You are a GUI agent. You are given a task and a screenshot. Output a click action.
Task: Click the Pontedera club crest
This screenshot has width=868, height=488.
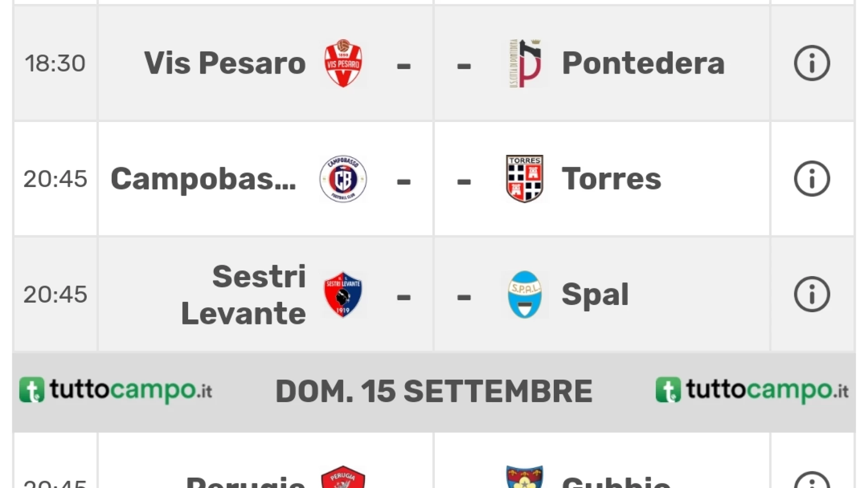point(525,63)
